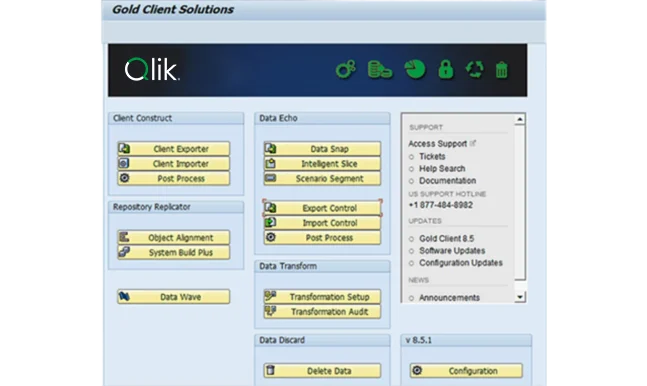Click the green gears icon in banner
The width and height of the screenshot is (647, 386).
click(345, 69)
